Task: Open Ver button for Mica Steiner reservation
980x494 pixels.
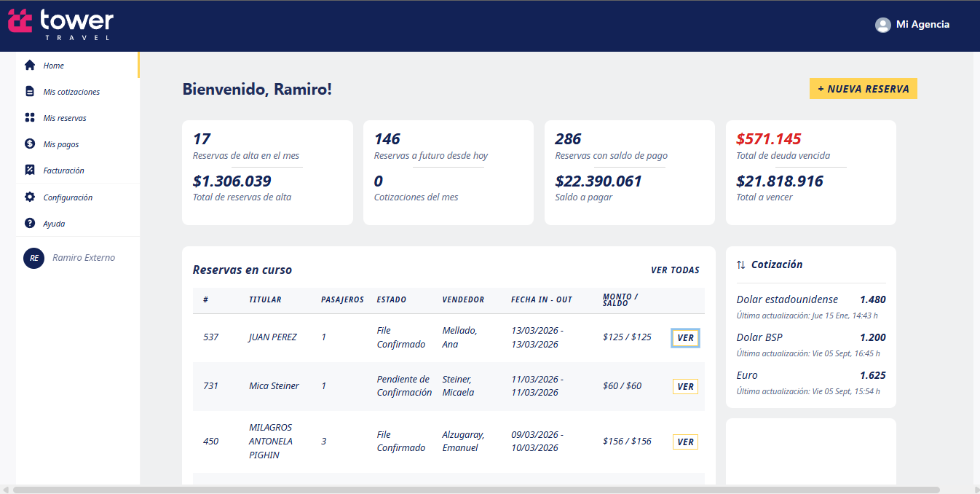Action: pos(685,387)
